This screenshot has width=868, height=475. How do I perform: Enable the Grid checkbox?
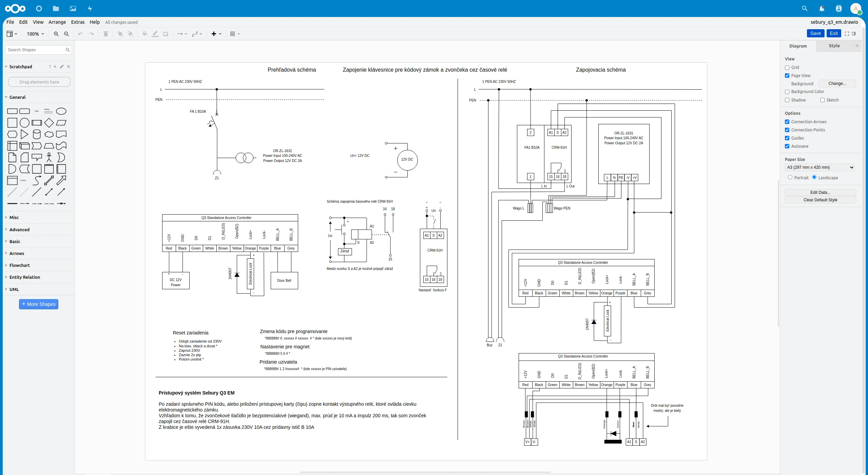787,68
